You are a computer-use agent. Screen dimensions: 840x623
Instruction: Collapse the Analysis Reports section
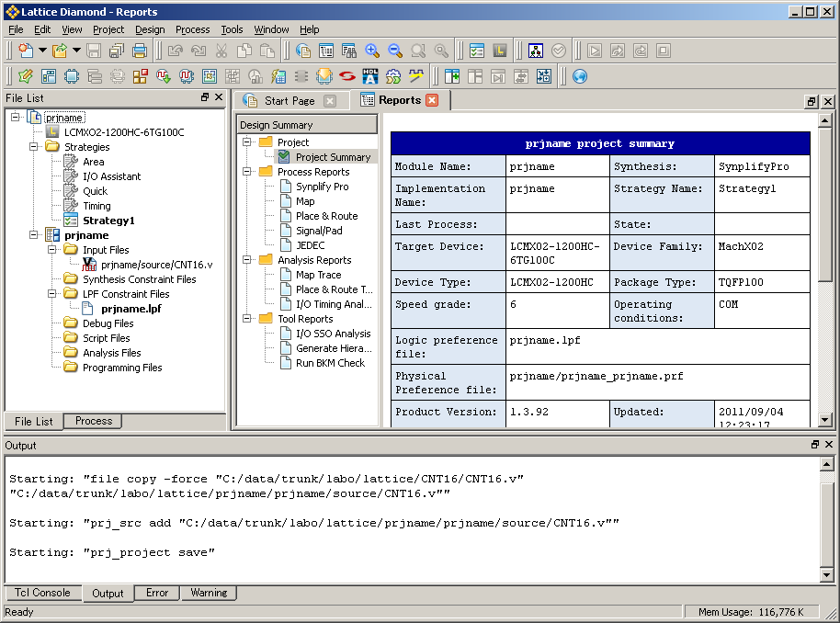coord(247,260)
